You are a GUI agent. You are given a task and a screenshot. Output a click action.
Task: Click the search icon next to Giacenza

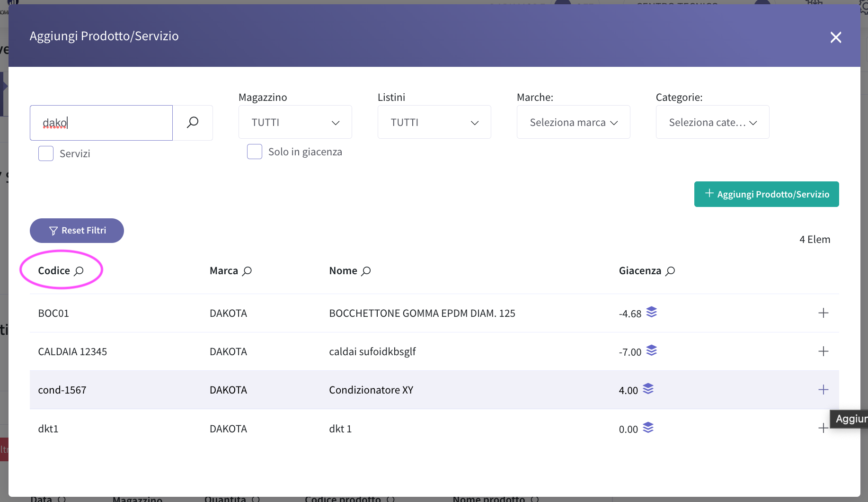(670, 271)
